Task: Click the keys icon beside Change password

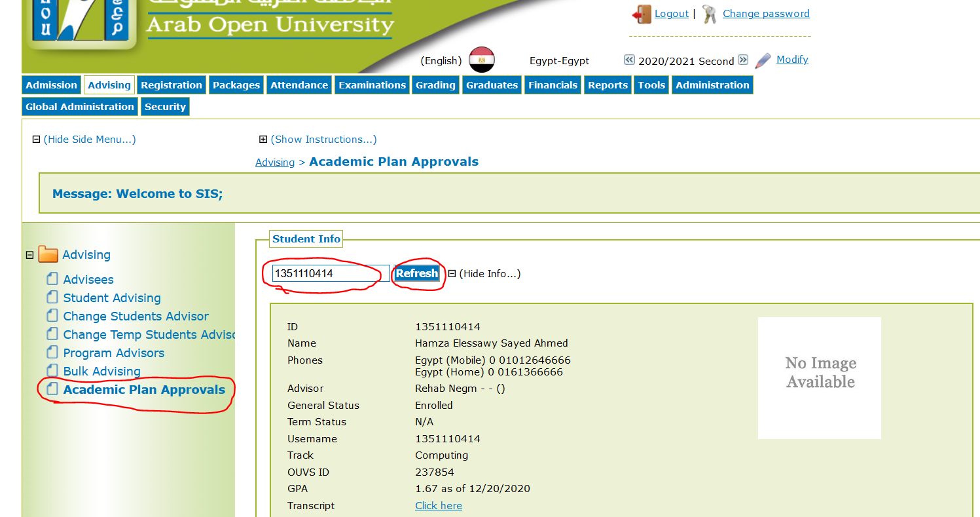Action: [x=709, y=14]
